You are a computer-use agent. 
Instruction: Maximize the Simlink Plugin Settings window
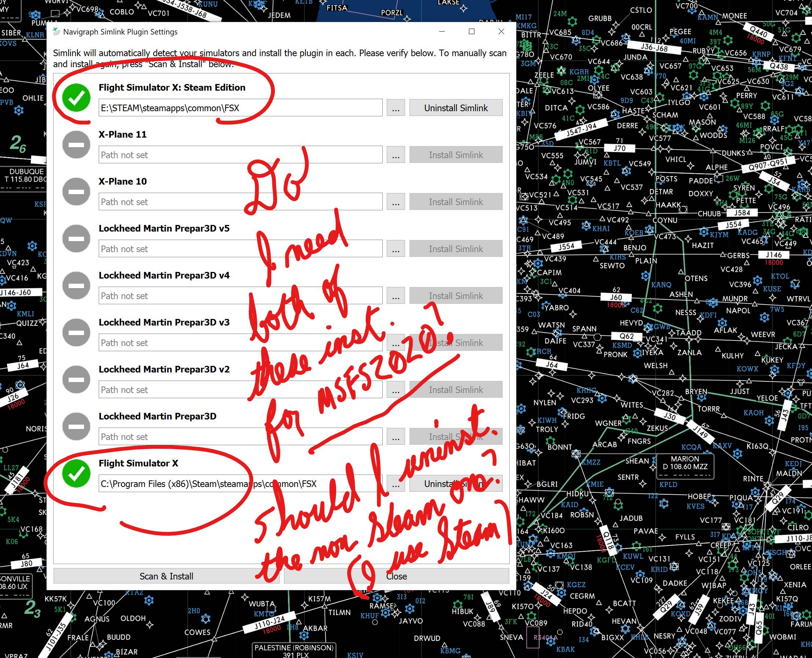[x=472, y=32]
